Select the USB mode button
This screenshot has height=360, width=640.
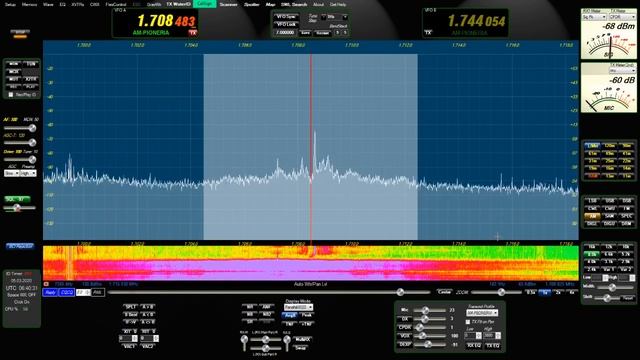click(609, 201)
